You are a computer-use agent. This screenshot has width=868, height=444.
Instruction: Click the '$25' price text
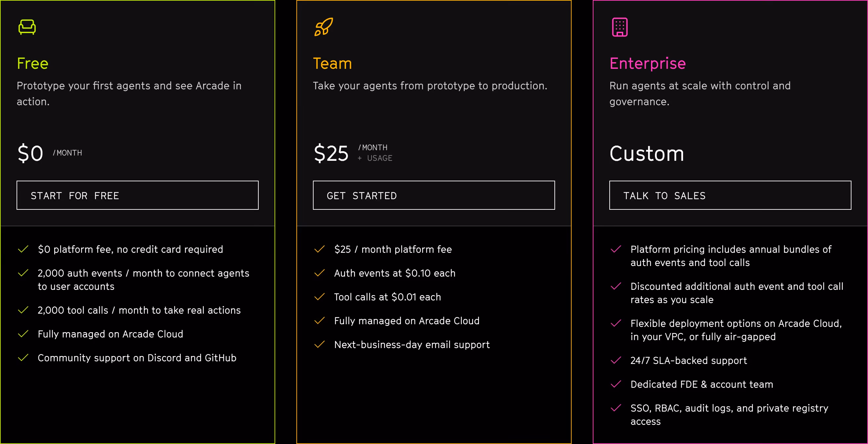(331, 153)
